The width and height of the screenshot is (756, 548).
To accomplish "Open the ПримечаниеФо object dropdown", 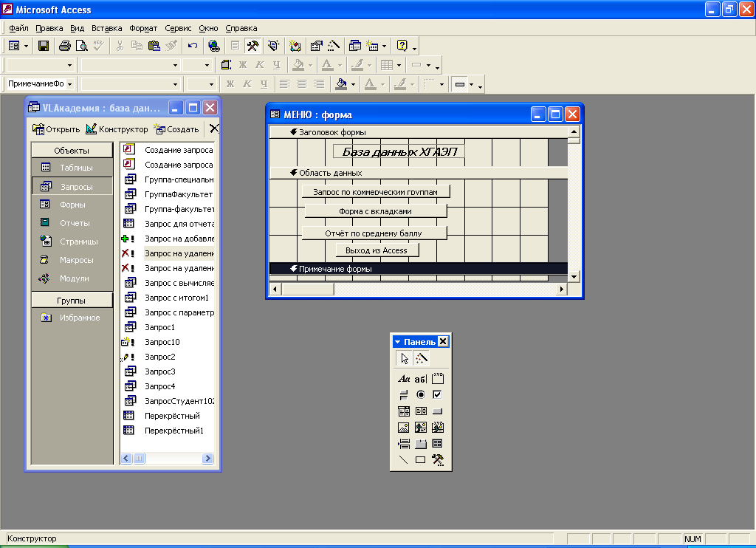I will coord(70,84).
